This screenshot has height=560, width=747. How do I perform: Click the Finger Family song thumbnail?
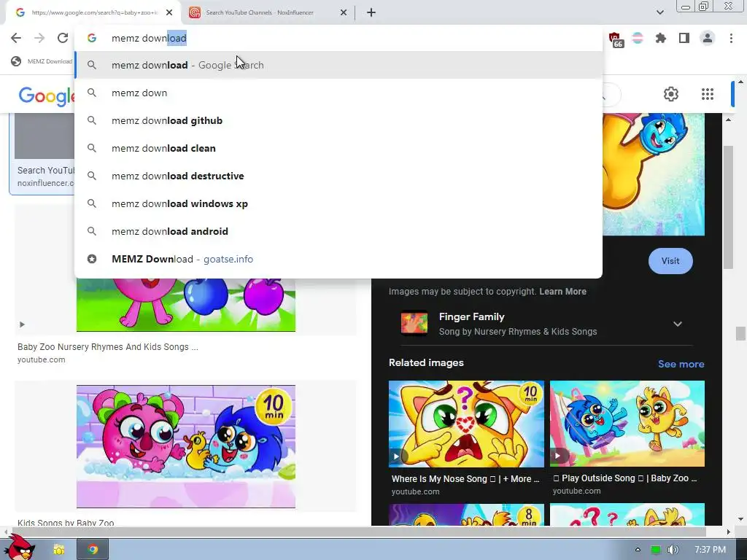click(x=414, y=323)
